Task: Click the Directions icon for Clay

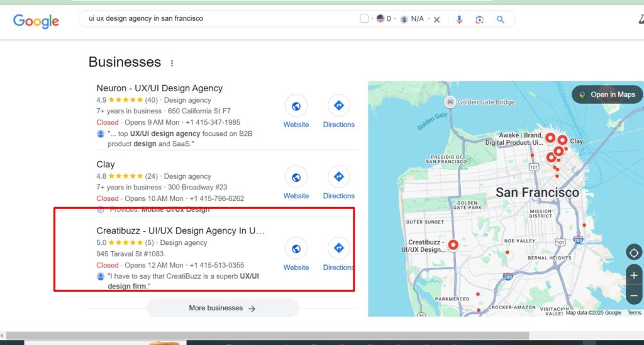Action: pos(339,177)
